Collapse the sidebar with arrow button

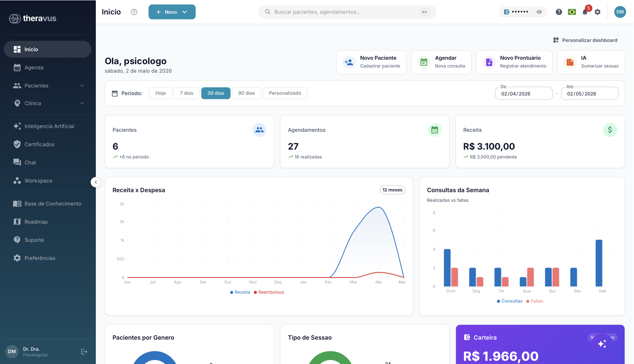coord(95,182)
